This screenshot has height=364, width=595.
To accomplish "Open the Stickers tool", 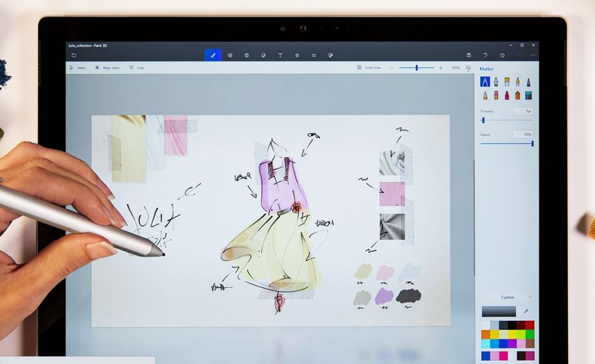I will tap(264, 56).
